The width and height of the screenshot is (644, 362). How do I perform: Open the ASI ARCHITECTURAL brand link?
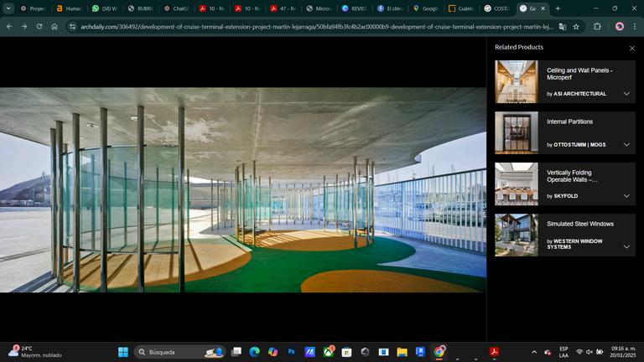[x=579, y=94]
